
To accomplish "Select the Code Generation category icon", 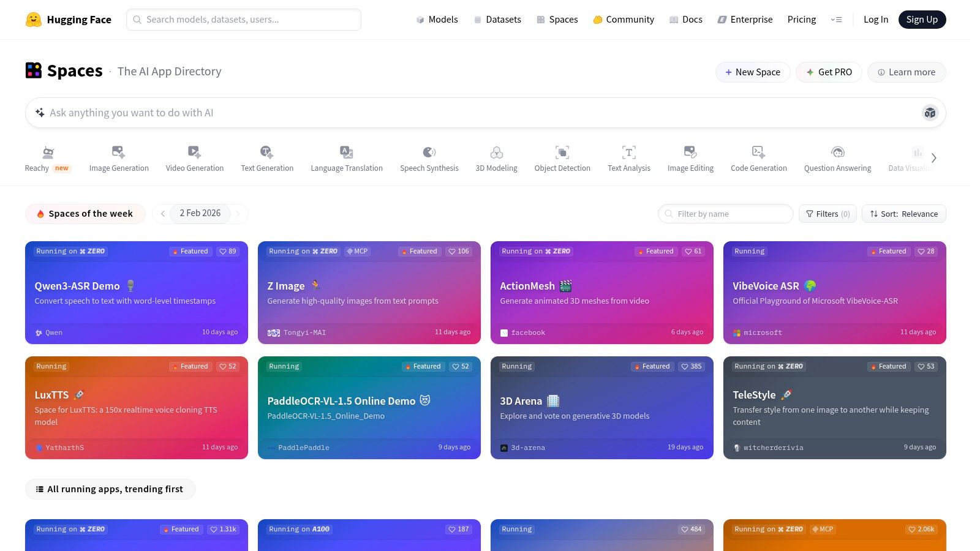I will tap(758, 152).
